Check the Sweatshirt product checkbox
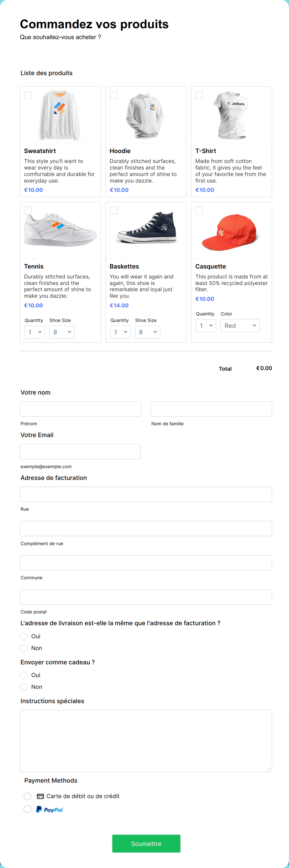 pyautogui.click(x=28, y=95)
